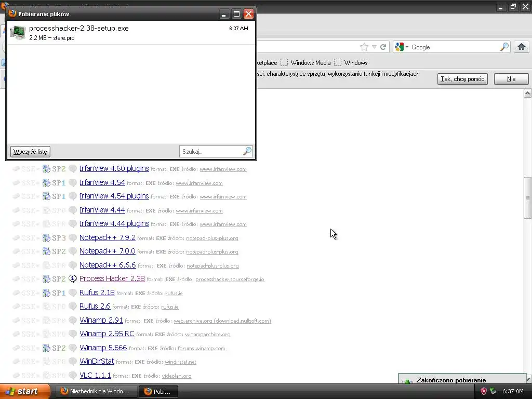Viewport: 532px width, 399px height.
Task: Visit the videolan.org source link
Action: coord(177,376)
